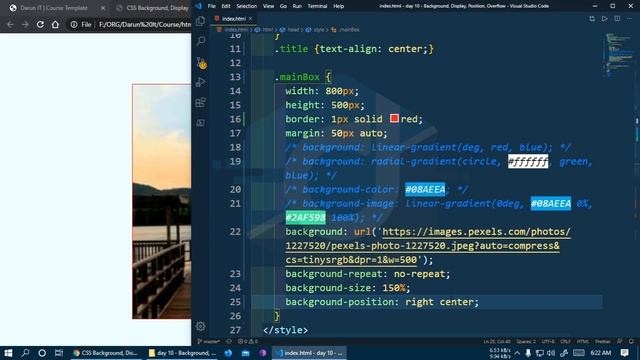Open the Selection menu
The image size is (640, 360).
click(x=247, y=6)
